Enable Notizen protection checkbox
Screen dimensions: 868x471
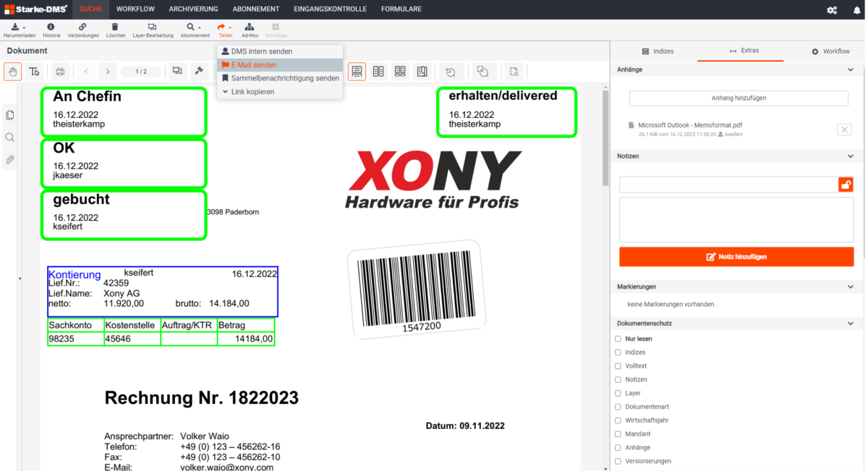pyautogui.click(x=618, y=380)
